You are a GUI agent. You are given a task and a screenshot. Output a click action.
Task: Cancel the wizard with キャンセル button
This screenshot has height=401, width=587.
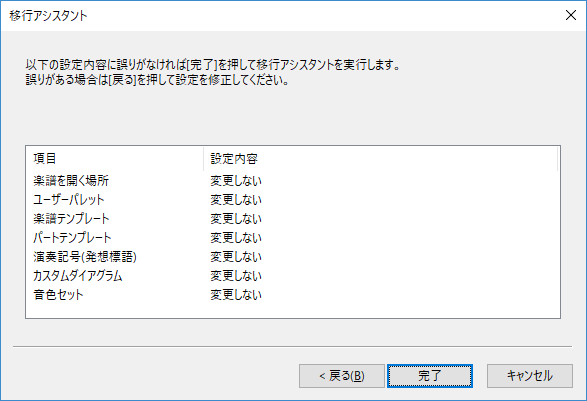530,376
